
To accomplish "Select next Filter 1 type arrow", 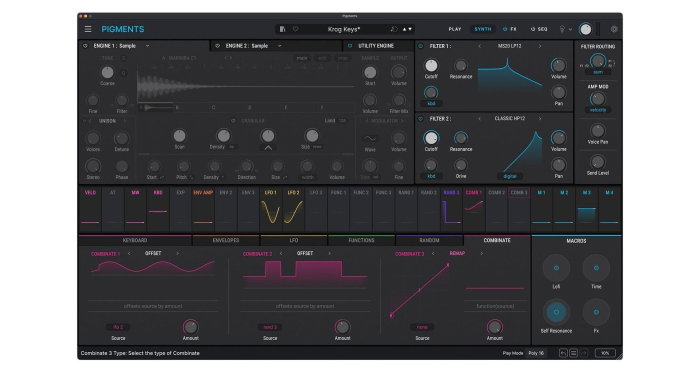I will (x=540, y=46).
